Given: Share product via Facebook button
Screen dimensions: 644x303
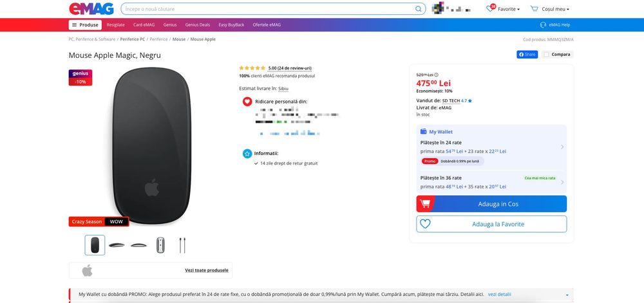Looking at the screenshot, I should tap(527, 55).
